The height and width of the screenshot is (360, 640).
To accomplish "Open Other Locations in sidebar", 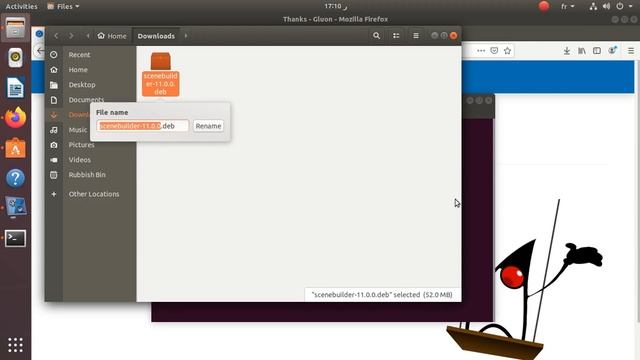I will pyautogui.click(x=93, y=194).
